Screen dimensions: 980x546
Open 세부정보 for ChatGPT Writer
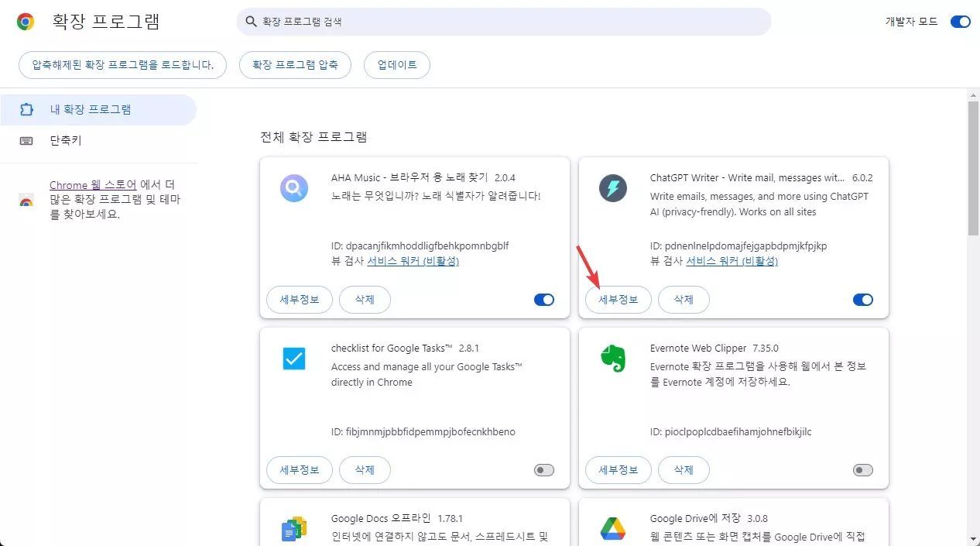coord(618,300)
